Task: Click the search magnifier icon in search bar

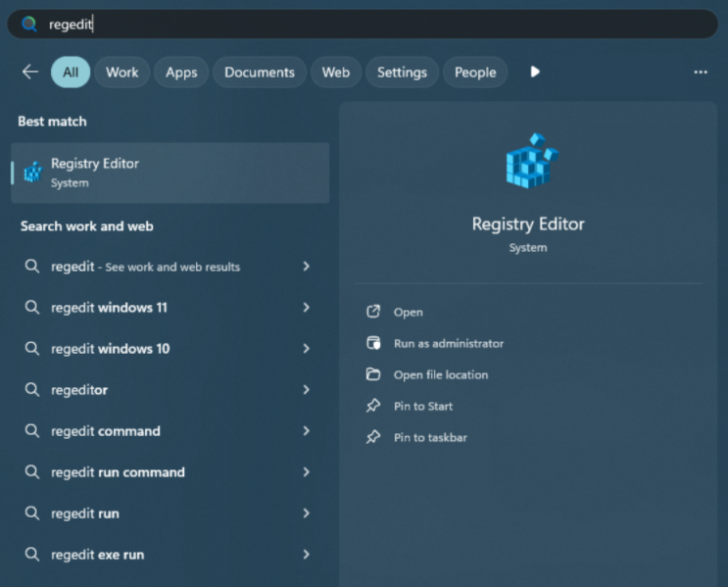Action: (x=29, y=24)
